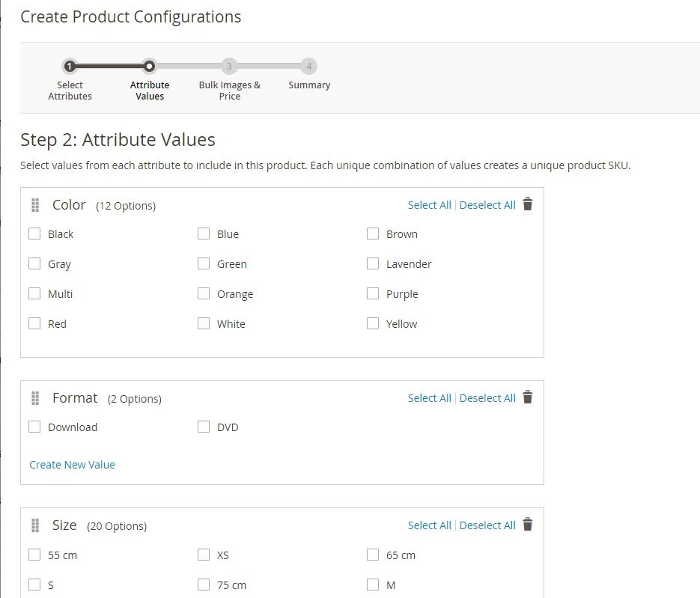Click step 1 circle in the progress bar
The image size is (700, 598).
coord(70,66)
